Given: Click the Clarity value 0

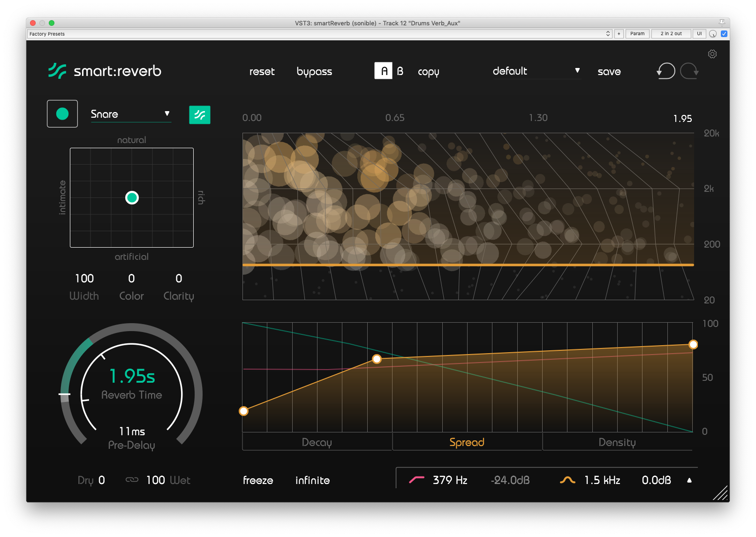Looking at the screenshot, I should tap(179, 279).
